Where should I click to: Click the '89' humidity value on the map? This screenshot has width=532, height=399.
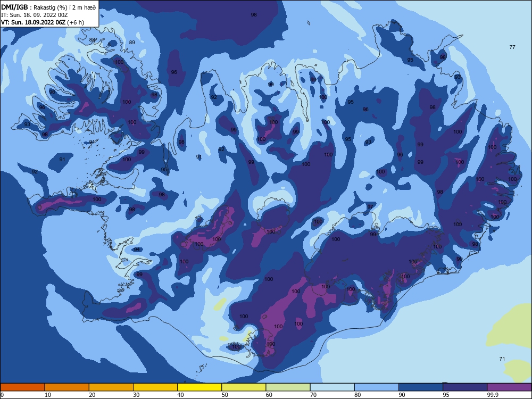click(132, 43)
